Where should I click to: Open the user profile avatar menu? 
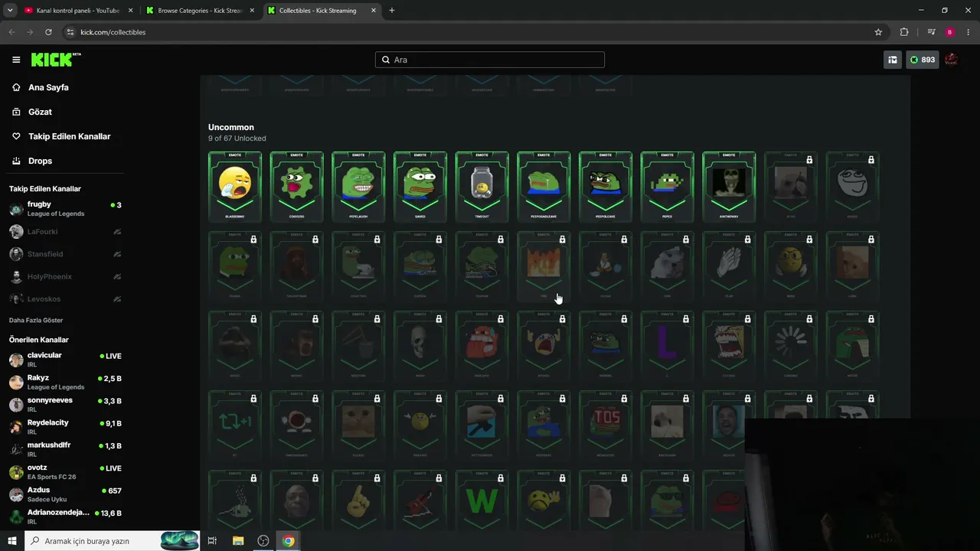952,60
